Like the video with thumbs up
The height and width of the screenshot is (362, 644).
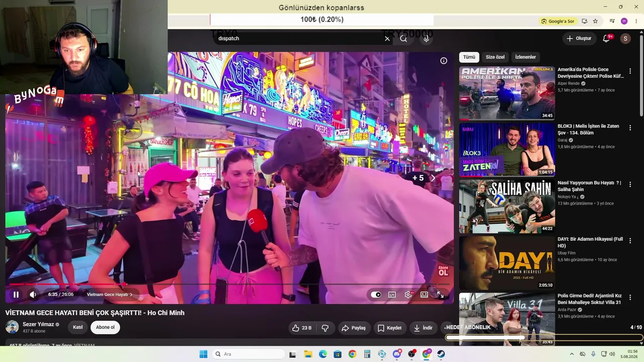302,328
